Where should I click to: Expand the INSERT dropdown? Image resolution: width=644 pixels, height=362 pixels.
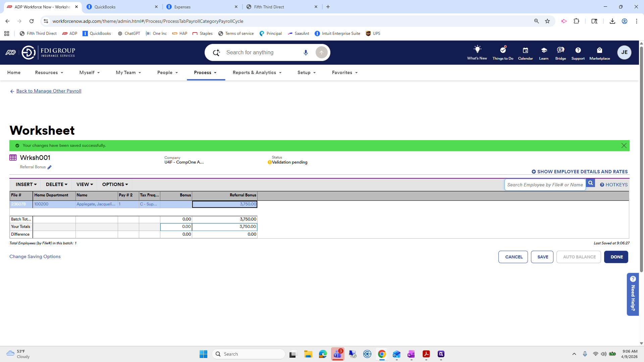26,184
